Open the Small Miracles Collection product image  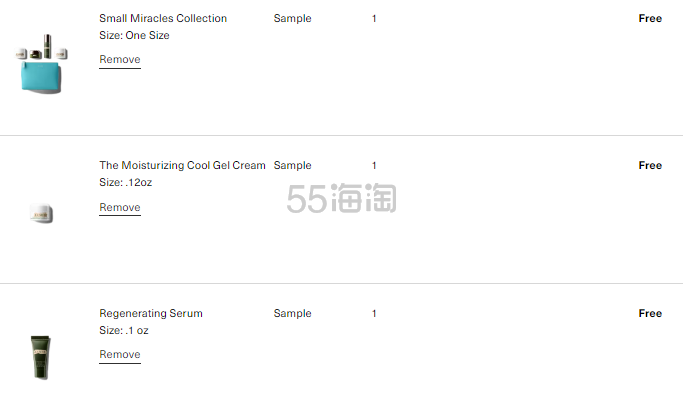coord(41,63)
